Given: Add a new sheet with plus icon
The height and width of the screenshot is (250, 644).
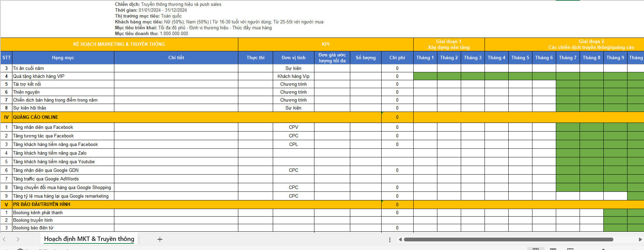Looking at the screenshot, I should tap(160, 239).
